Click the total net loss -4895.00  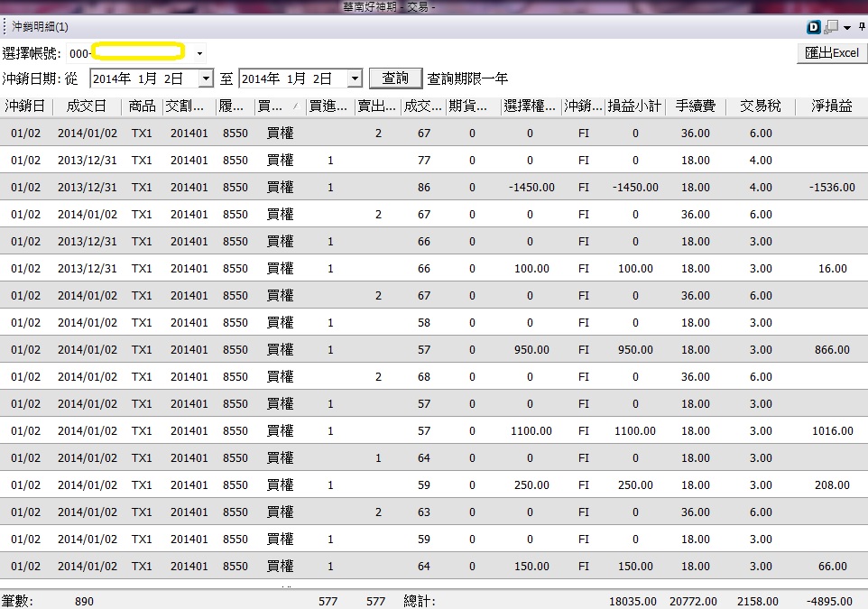click(829, 601)
